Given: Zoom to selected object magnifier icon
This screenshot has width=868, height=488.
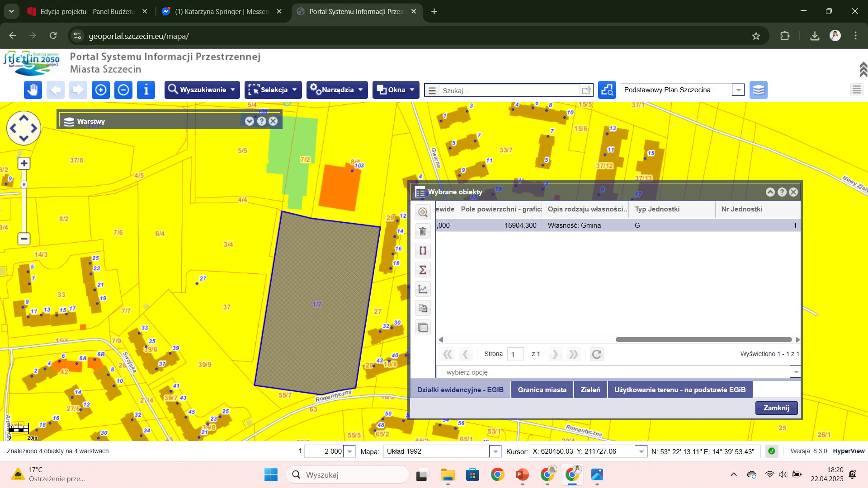Looking at the screenshot, I should tap(423, 212).
